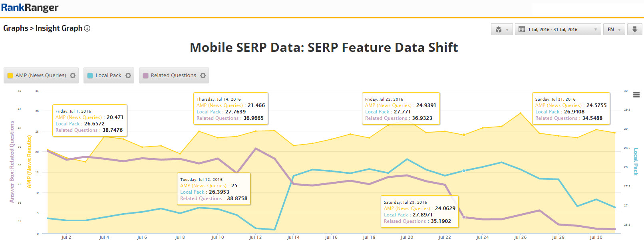This screenshot has height=246, width=644.
Task: Toggle the Local Pack series label
Action: click(x=108, y=75)
